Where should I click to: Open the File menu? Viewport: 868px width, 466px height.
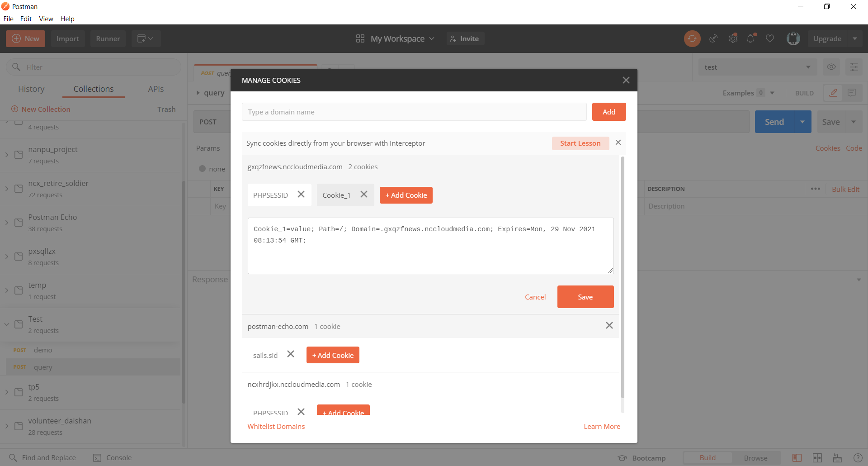(x=9, y=19)
